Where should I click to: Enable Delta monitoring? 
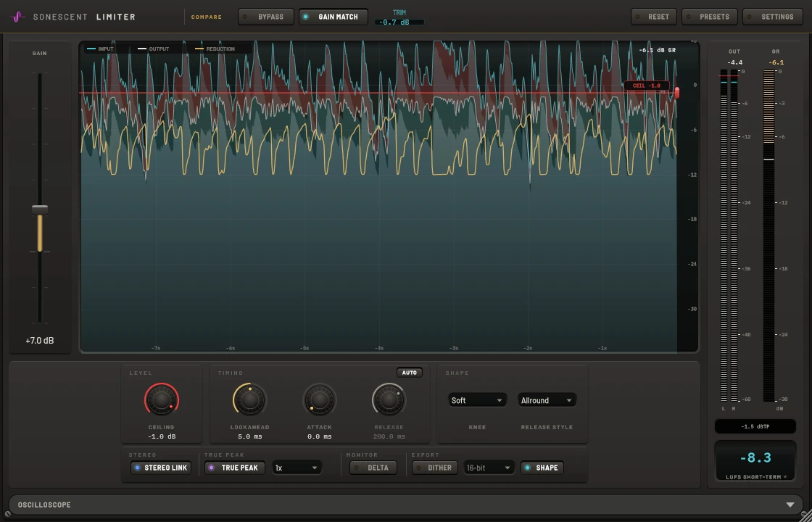click(373, 468)
